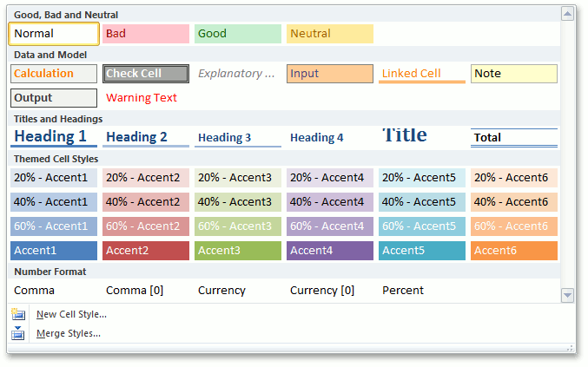The height and width of the screenshot is (367, 588).
Task: Apply Heading 1 style
Action: (x=54, y=137)
